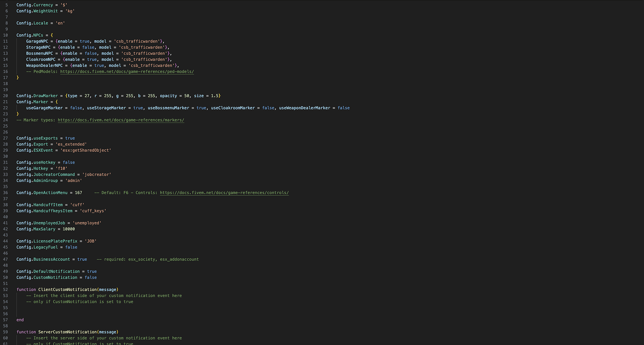Click the false value of Config.CustomNotification
The width and height of the screenshot is (644, 345).
tap(91, 277)
